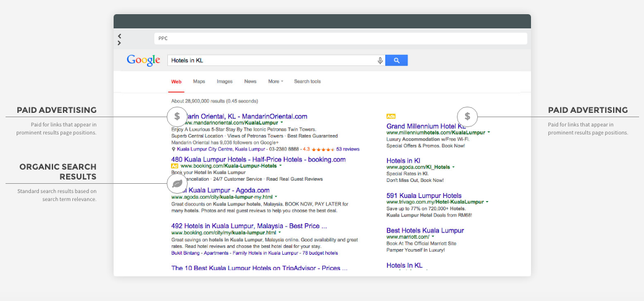Click the Kuala Lumpur City Centre address text
Image resolution: width=644 pixels, height=301 pixels.
[x=221, y=149]
